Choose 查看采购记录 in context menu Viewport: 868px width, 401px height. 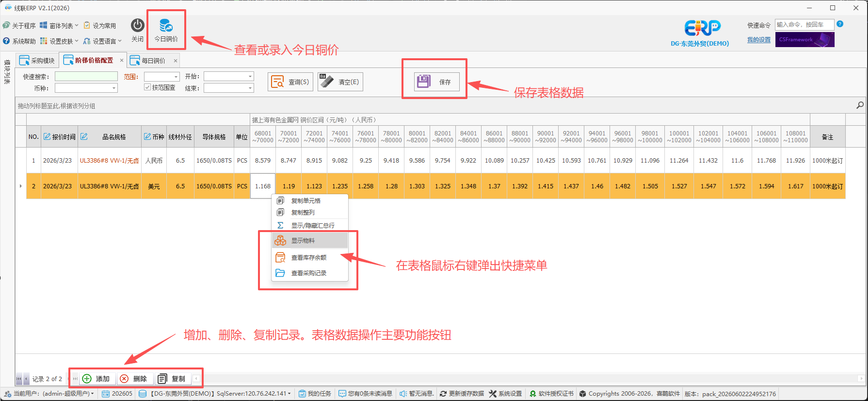[x=310, y=273]
